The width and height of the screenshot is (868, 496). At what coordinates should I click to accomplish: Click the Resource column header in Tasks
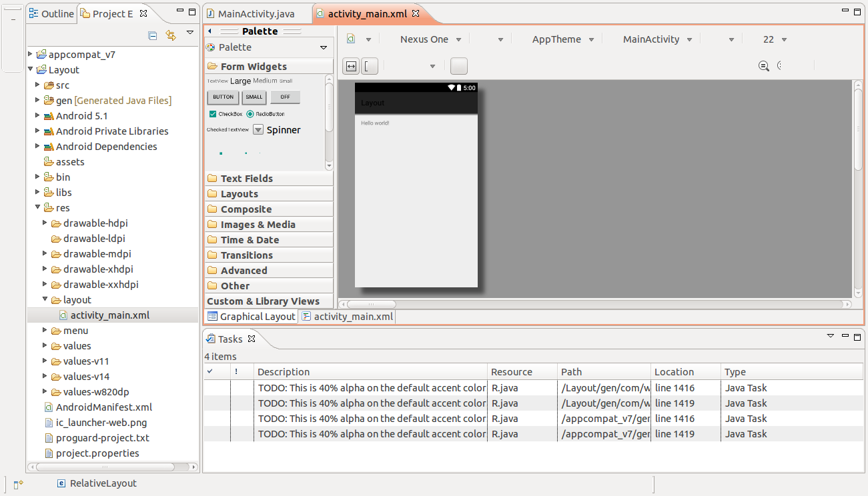522,372
